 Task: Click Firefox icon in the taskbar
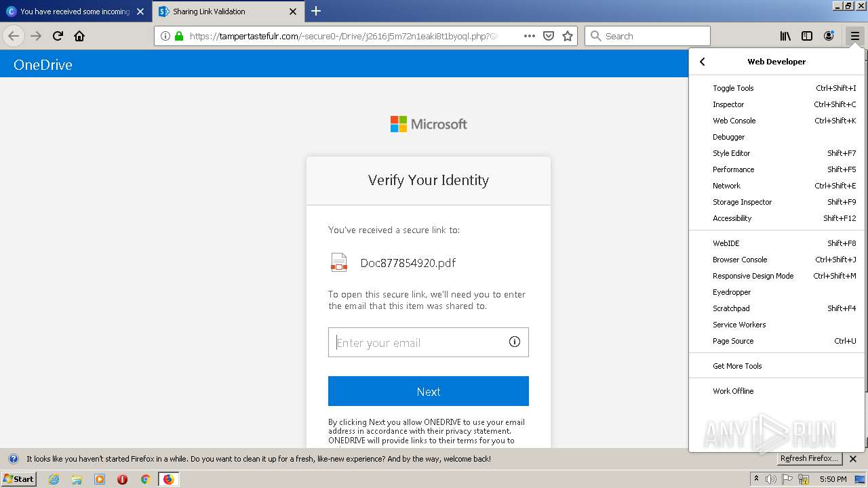point(168,479)
